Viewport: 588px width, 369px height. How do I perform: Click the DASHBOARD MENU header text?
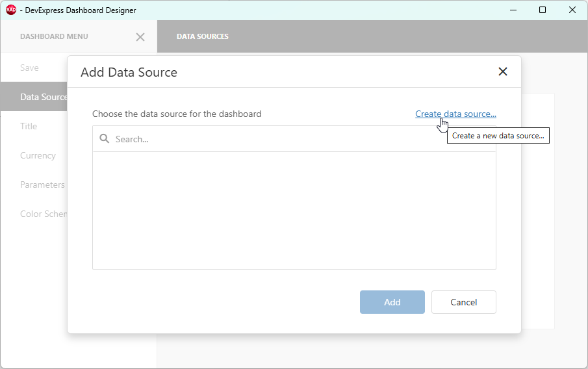click(54, 36)
